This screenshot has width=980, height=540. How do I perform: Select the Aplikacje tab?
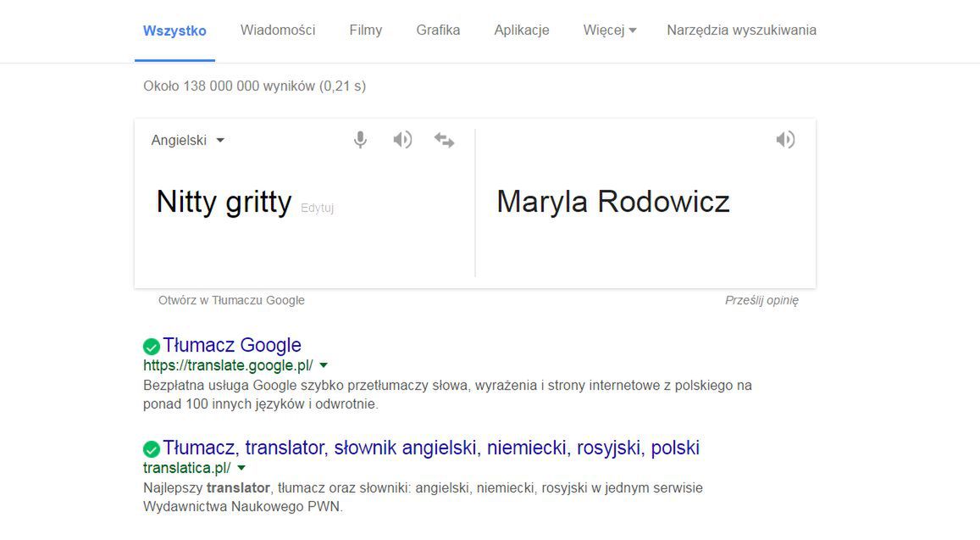point(522,31)
